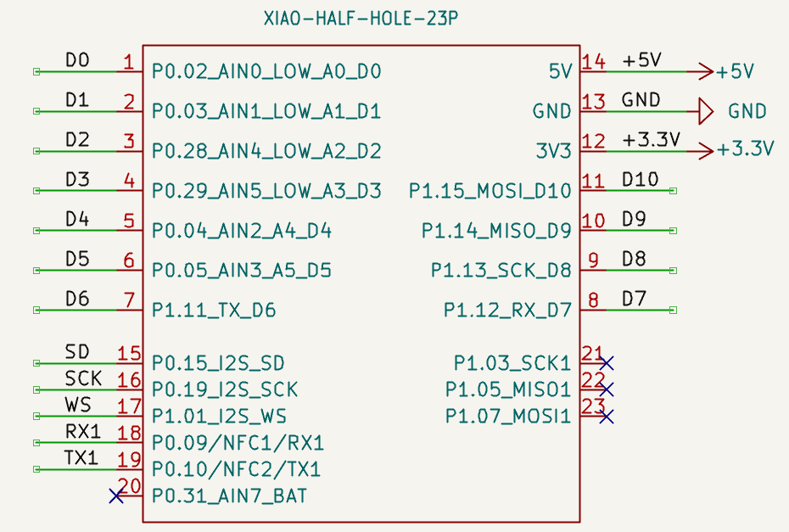Select the no-connect X on pin 23
Viewport: 789px width, 532px height.
click(x=607, y=417)
